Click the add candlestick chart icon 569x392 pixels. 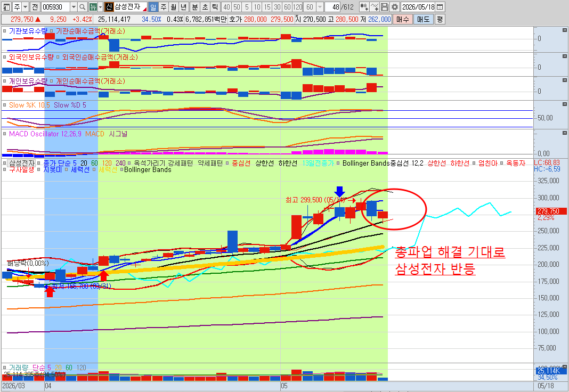coord(364,7)
